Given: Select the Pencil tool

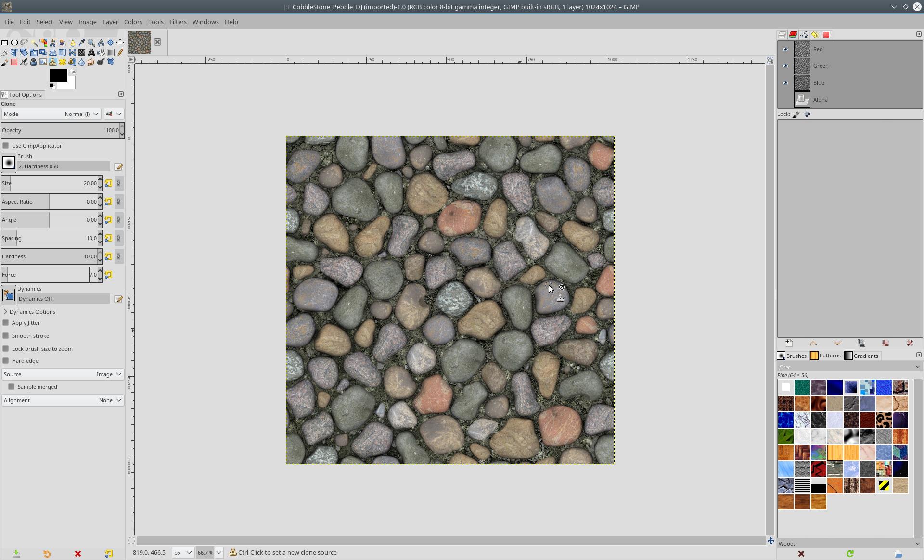Looking at the screenshot, I should (120, 52).
